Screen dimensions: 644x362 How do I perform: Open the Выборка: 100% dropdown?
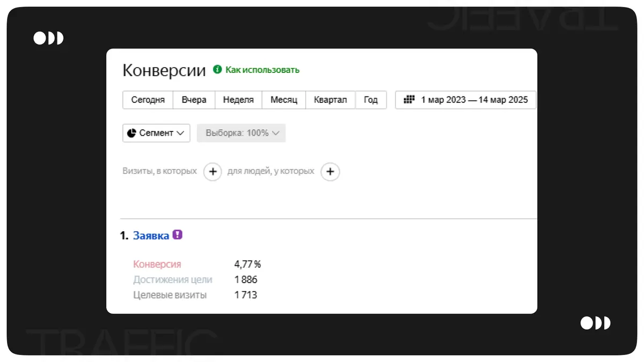pos(241,133)
